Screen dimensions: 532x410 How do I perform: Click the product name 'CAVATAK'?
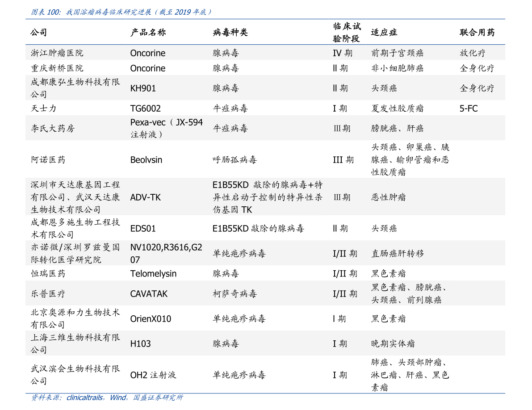coord(149,294)
